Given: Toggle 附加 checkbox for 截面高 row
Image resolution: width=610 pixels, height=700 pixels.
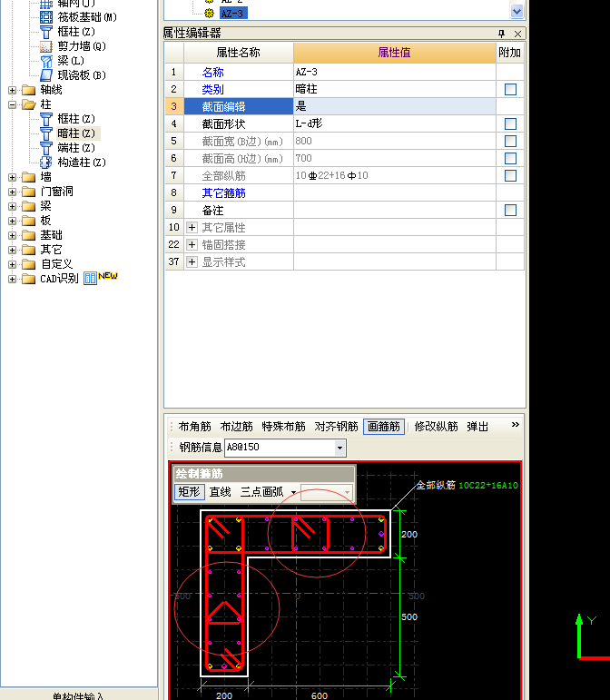Looking at the screenshot, I should pos(510,159).
